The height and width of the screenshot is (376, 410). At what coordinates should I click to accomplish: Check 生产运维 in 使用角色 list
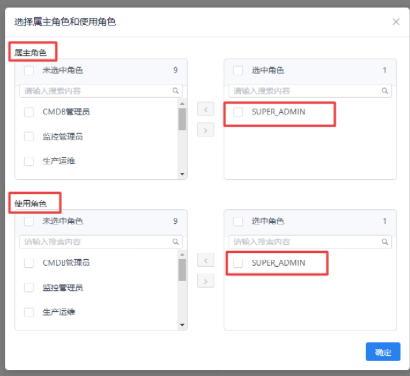tap(29, 312)
